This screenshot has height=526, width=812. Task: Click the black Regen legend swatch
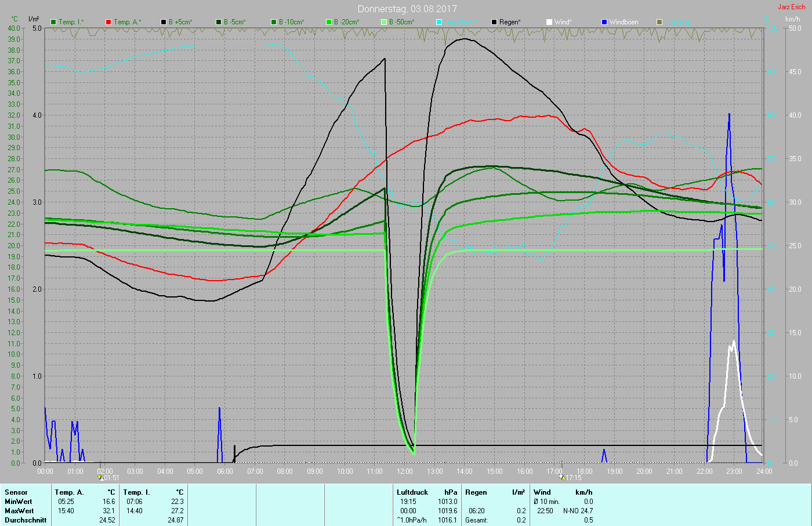pyautogui.click(x=494, y=22)
